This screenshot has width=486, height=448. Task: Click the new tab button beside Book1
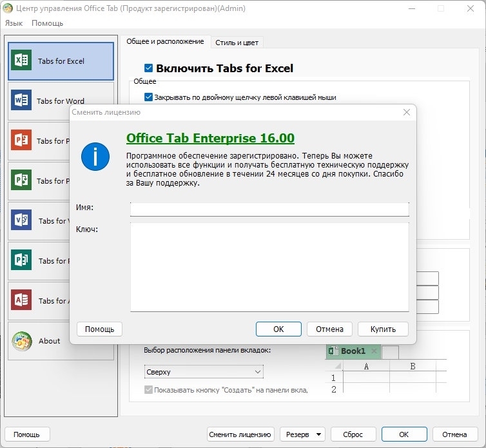(x=390, y=353)
